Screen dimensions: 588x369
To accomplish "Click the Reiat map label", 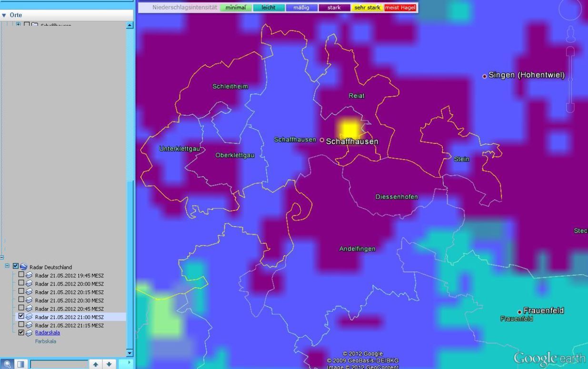I will click(x=357, y=96).
